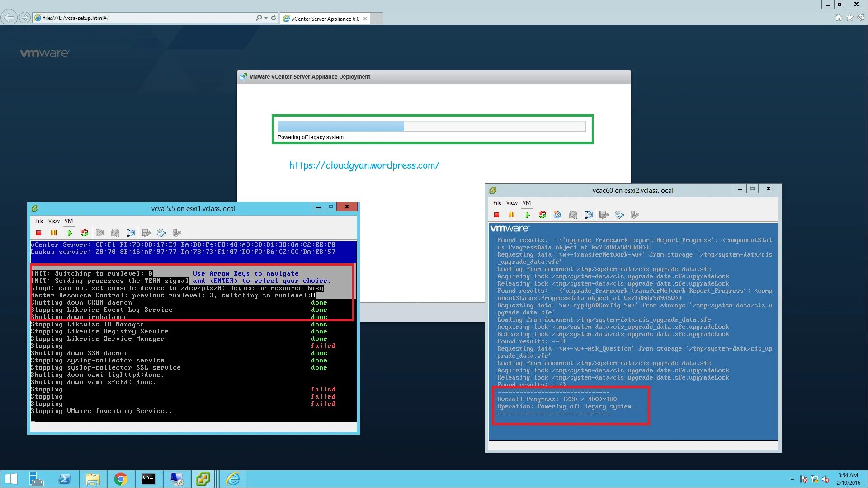Click the floppy drive icon in vcac60 console
The width and height of the screenshot is (868, 488).
click(604, 215)
